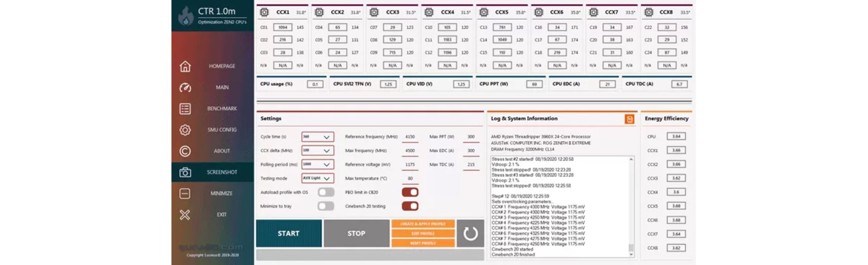
Task: Toggle Minimize to tray switch
Action: tap(325, 206)
